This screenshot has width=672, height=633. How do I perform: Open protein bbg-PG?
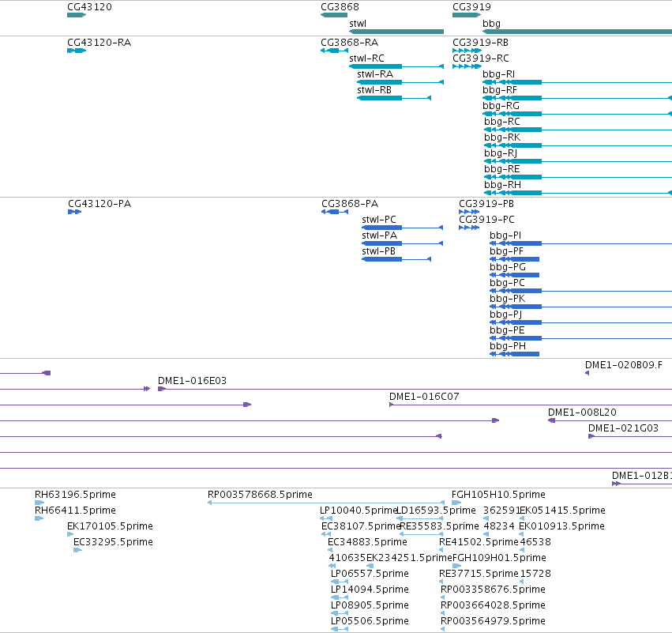(508, 267)
